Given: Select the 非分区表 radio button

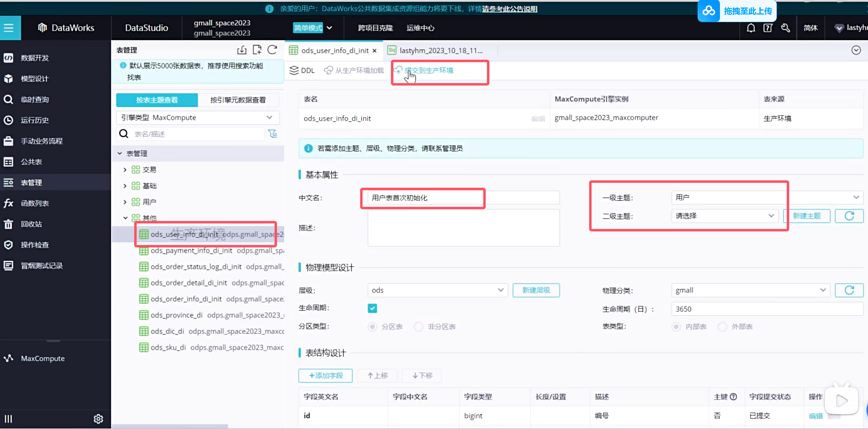Looking at the screenshot, I should point(419,327).
